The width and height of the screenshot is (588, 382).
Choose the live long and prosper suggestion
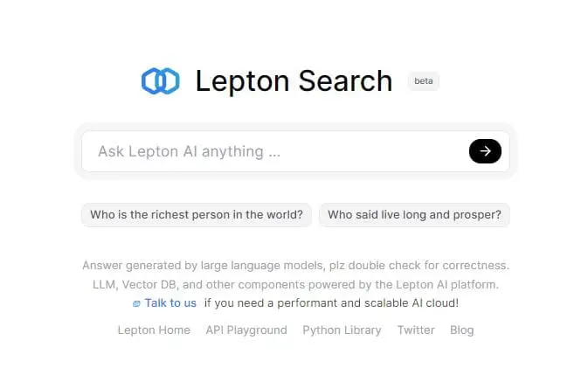(x=414, y=215)
